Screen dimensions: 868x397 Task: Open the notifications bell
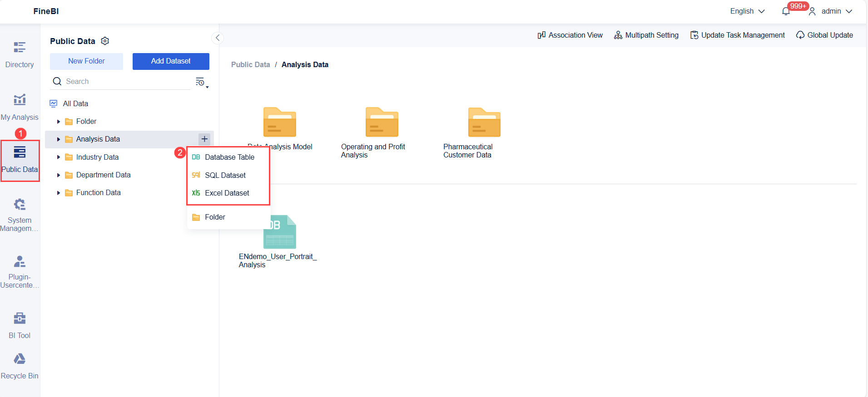click(786, 11)
